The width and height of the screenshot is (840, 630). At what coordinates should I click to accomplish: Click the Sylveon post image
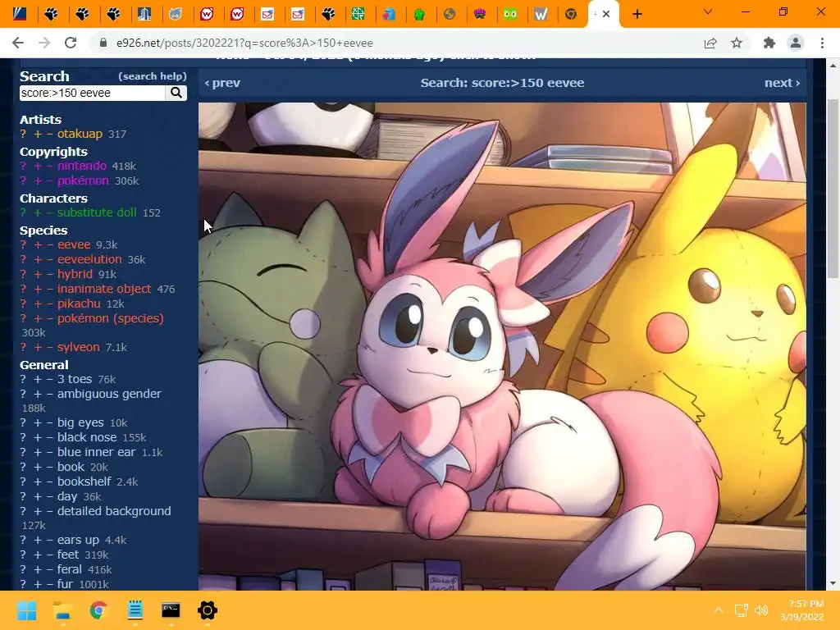[x=502, y=346]
